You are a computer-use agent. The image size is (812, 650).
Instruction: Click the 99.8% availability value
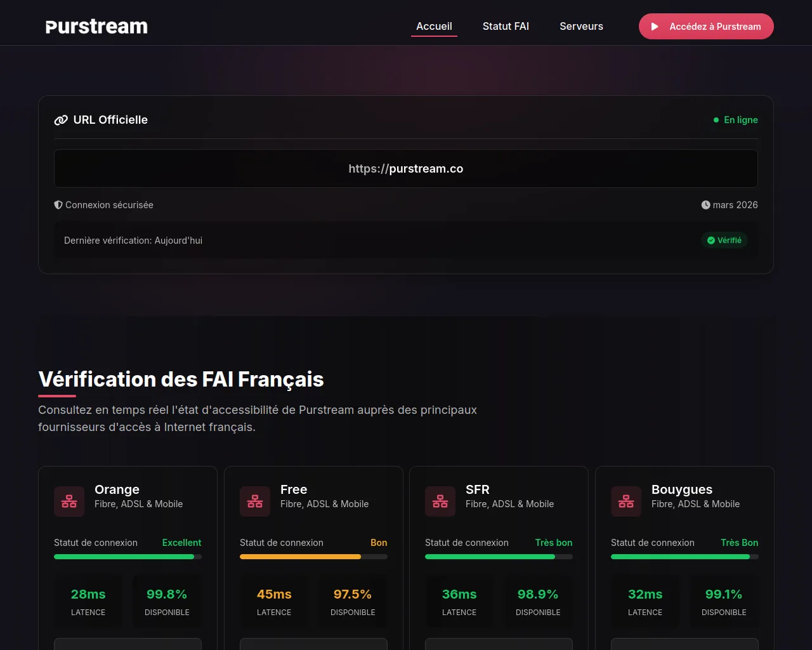167,594
